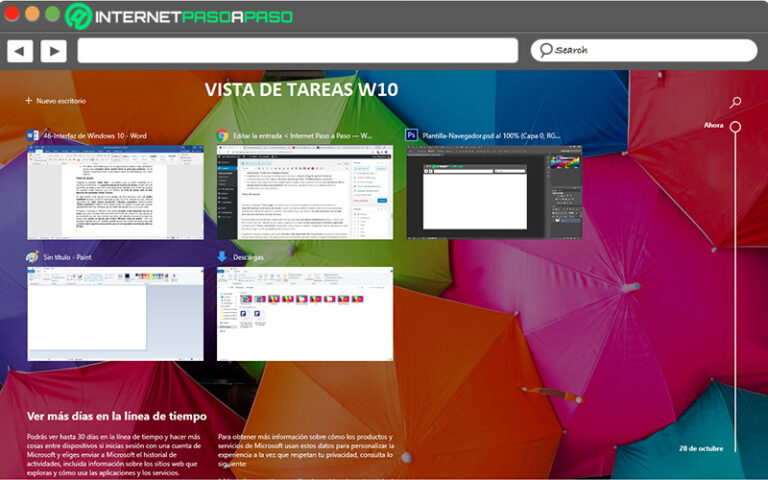Select the Ahora marker on the timeline
The height and width of the screenshot is (480, 768).
(735, 127)
